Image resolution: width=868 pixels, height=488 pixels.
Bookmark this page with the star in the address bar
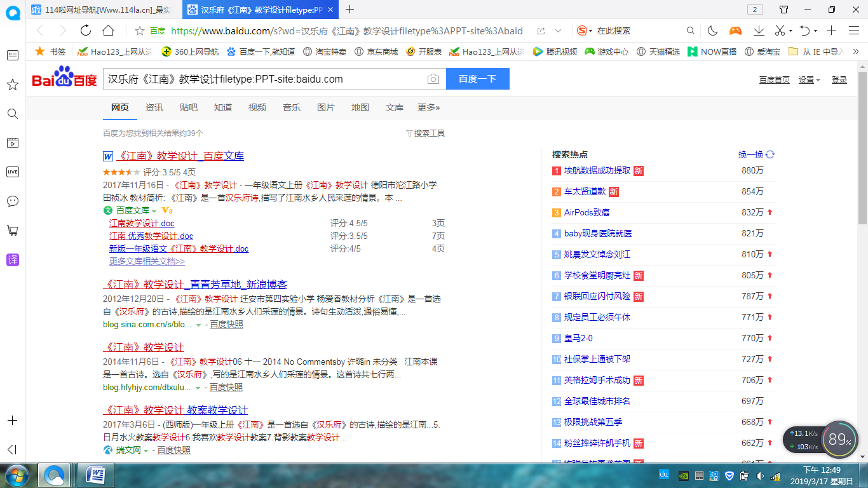click(140, 30)
